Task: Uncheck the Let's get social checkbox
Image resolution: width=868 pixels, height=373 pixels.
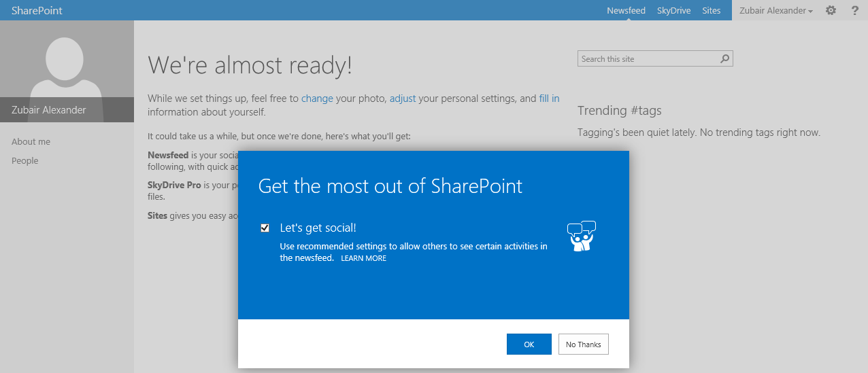Action: (x=265, y=228)
